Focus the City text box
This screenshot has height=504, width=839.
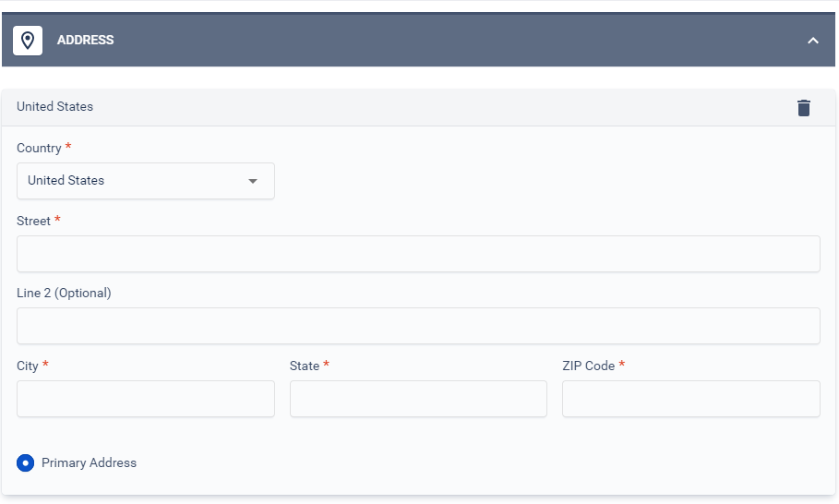pyautogui.click(x=146, y=399)
